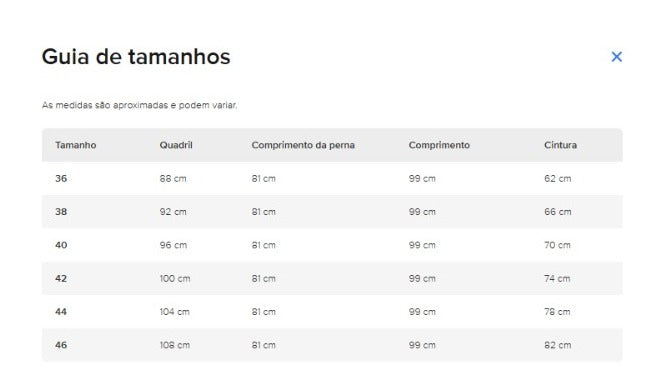The width and height of the screenshot is (671, 374).
Task: Close the Guia de tamanhos dialog
Action: point(616,56)
